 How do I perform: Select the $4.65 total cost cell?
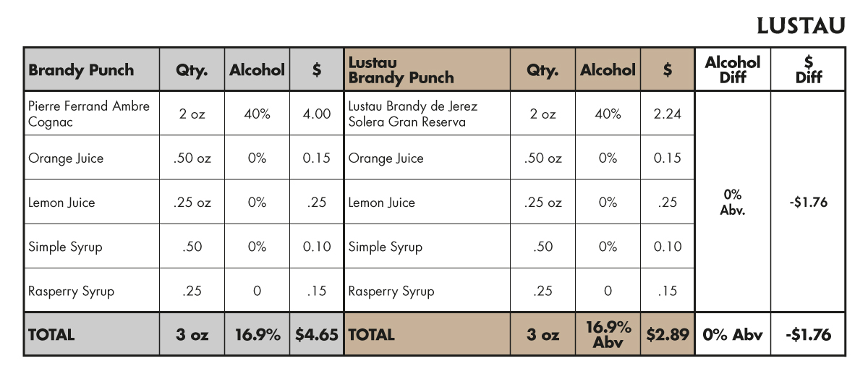point(316,335)
